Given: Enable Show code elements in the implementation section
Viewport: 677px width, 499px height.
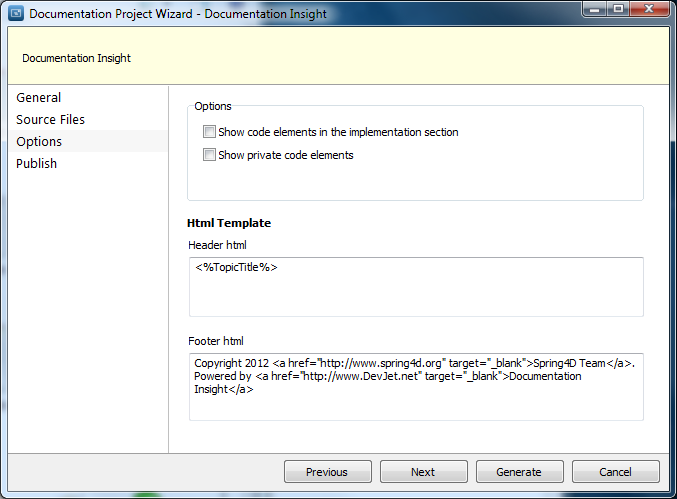Looking at the screenshot, I should tap(209, 132).
